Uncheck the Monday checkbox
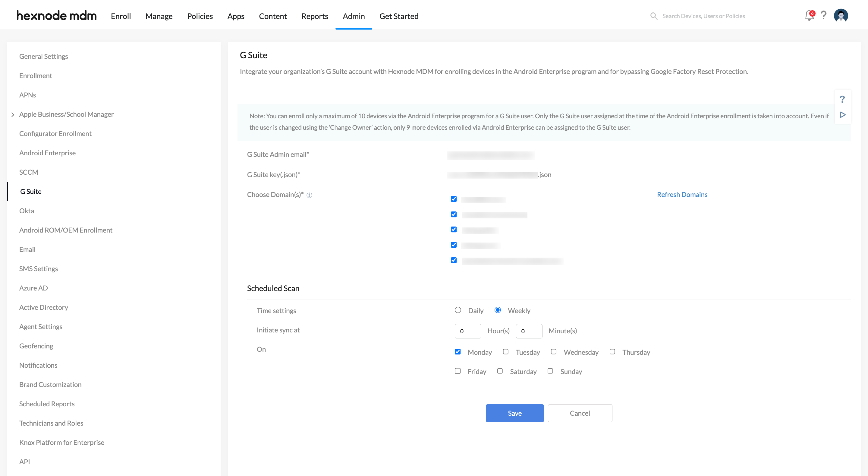This screenshot has height=476, width=868. pos(458,351)
